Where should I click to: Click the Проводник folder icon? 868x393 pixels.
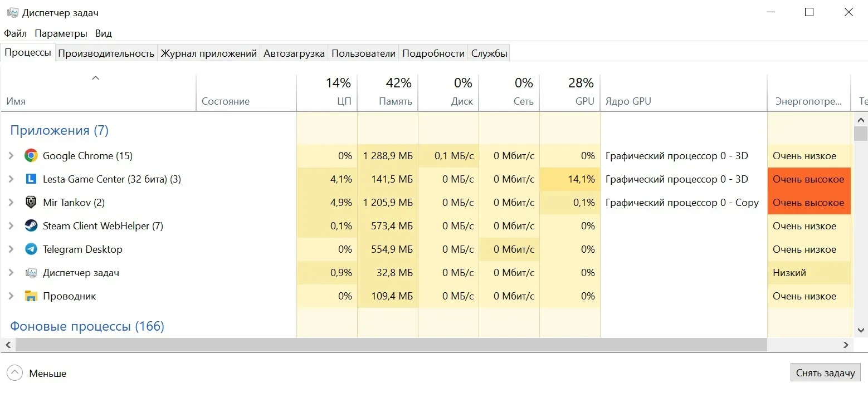click(x=31, y=296)
